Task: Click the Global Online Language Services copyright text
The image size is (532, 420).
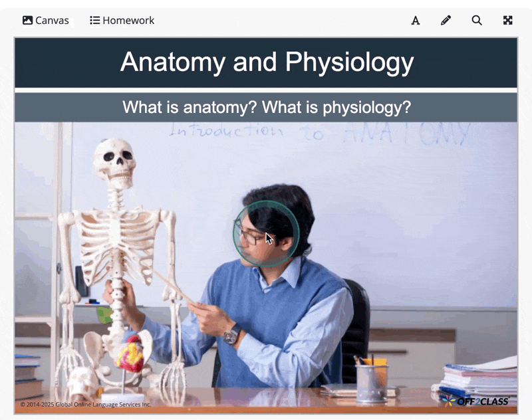Action: coord(86,405)
